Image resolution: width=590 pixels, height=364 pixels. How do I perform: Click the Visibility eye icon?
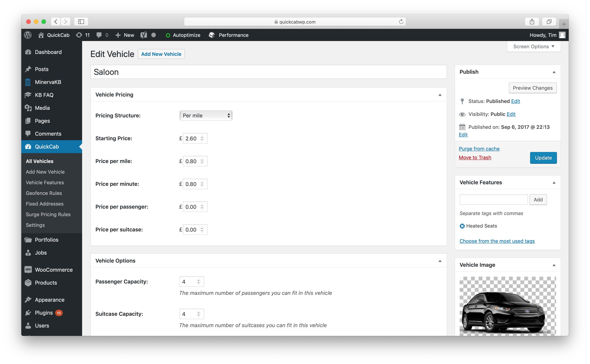[x=462, y=114]
